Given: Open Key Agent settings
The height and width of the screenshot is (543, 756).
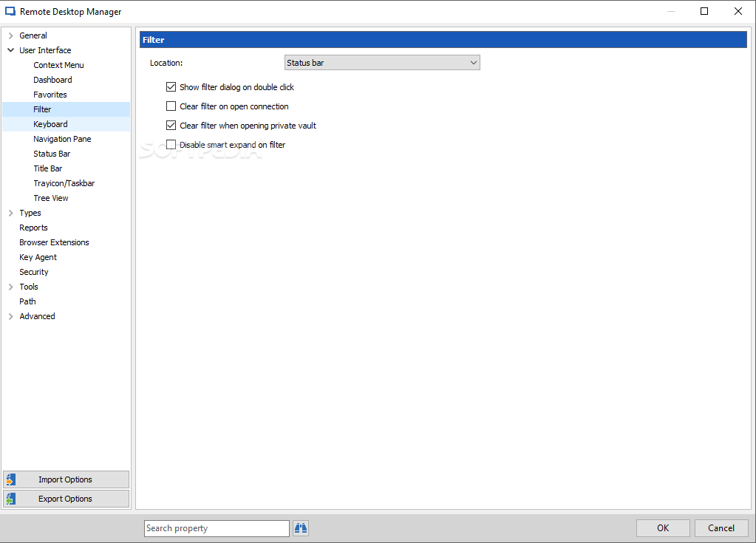Looking at the screenshot, I should coord(38,257).
